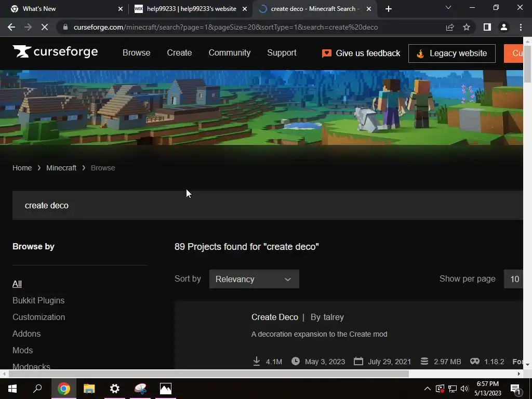
Task: Open the Support menu
Action: (282, 52)
